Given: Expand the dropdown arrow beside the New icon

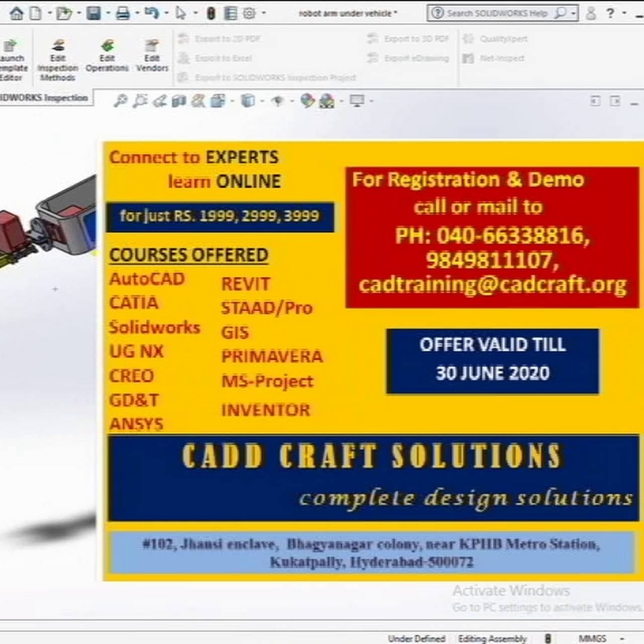Looking at the screenshot, I should coord(49,13).
